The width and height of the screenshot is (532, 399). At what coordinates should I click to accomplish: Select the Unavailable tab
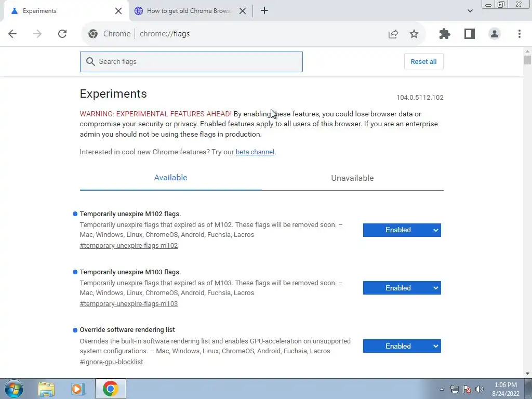point(353,178)
